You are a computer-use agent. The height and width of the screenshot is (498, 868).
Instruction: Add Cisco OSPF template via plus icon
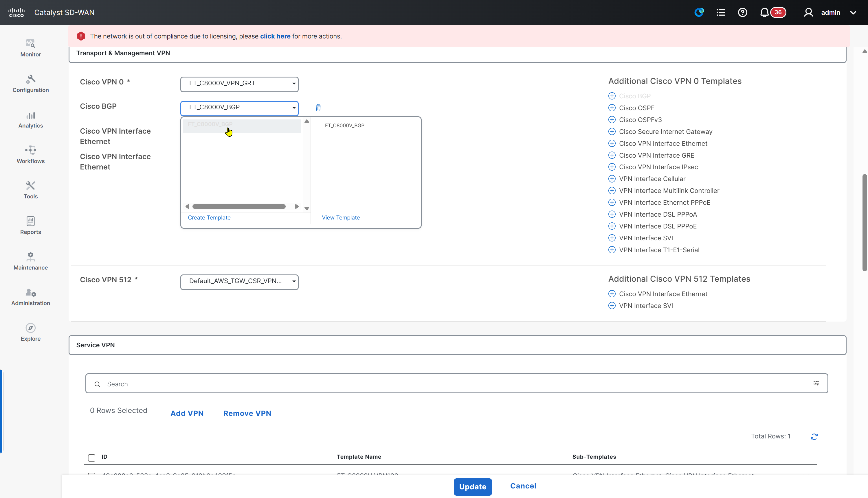(x=612, y=108)
